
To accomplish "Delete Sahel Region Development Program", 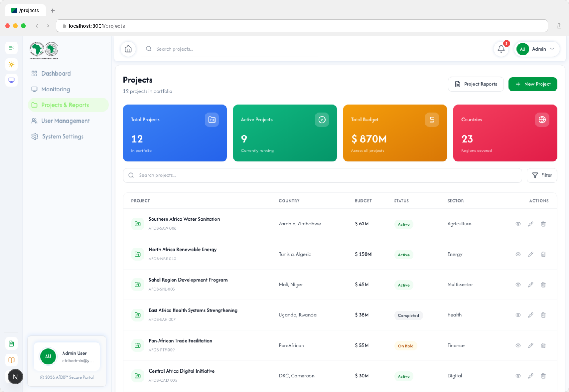I will click(543, 285).
